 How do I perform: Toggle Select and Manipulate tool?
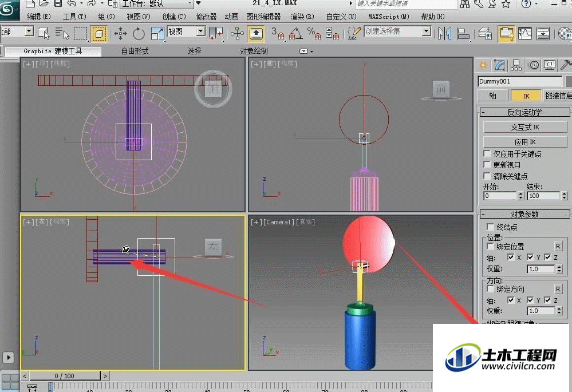(237, 34)
